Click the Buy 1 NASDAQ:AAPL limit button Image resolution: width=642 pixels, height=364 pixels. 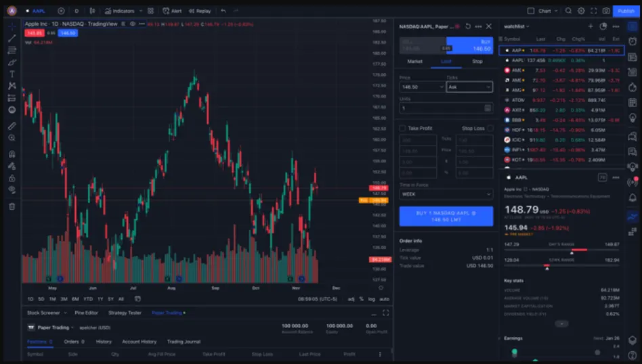coord(446,217)
